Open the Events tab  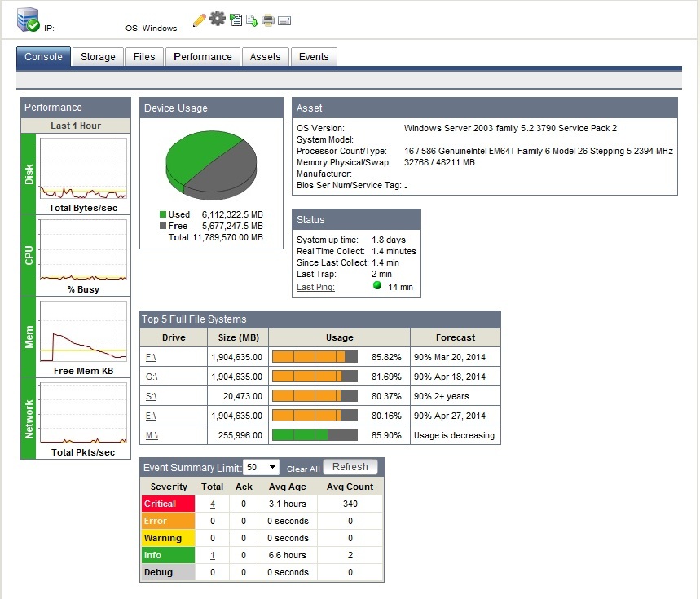pos(314,57)
